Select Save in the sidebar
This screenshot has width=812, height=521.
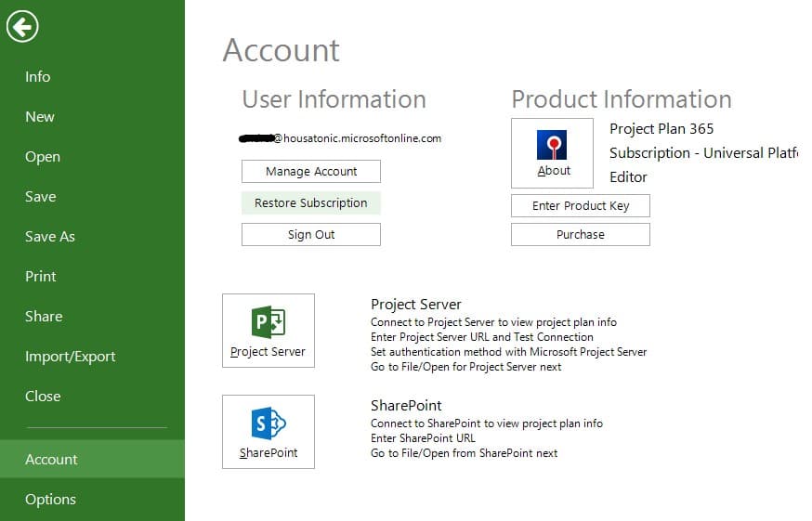pyautogui.click(x=40, y=197)
